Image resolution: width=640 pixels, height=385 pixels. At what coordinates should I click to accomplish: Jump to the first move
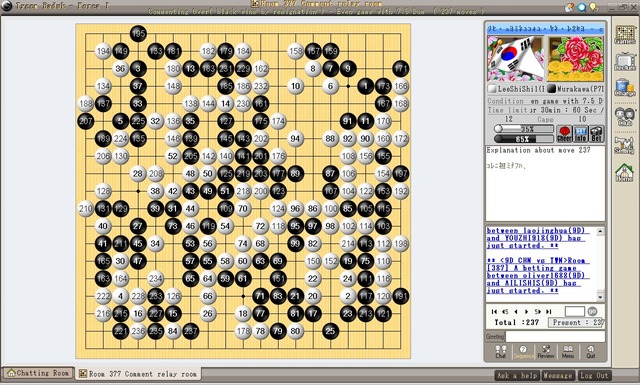point(494,312)
